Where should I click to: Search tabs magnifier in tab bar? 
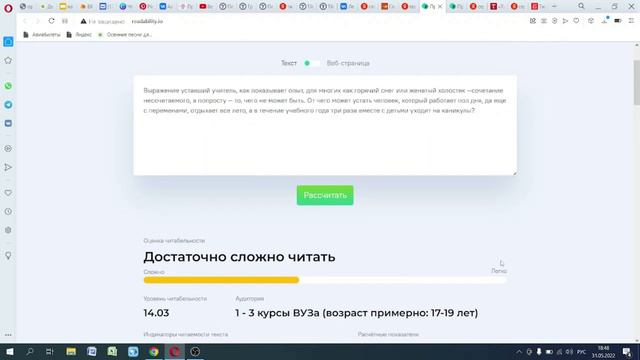(x=581, y=7)
